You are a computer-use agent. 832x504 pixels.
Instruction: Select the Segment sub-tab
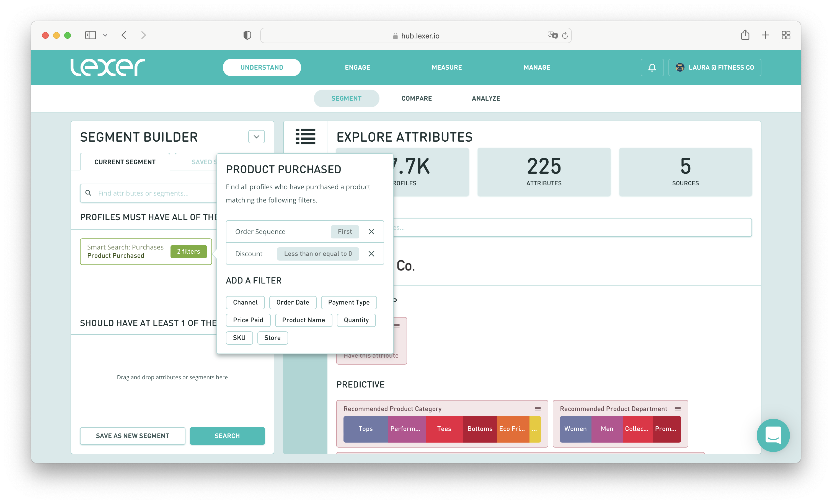click(347, 98)
